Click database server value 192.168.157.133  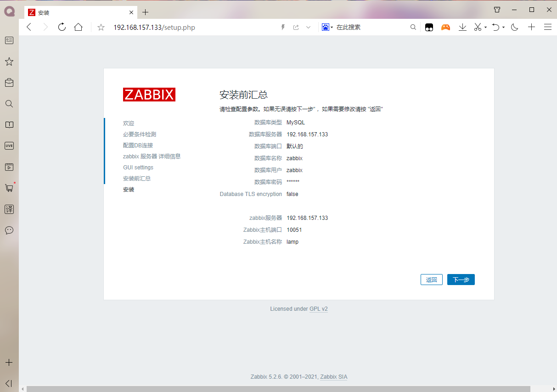[307, 134]
